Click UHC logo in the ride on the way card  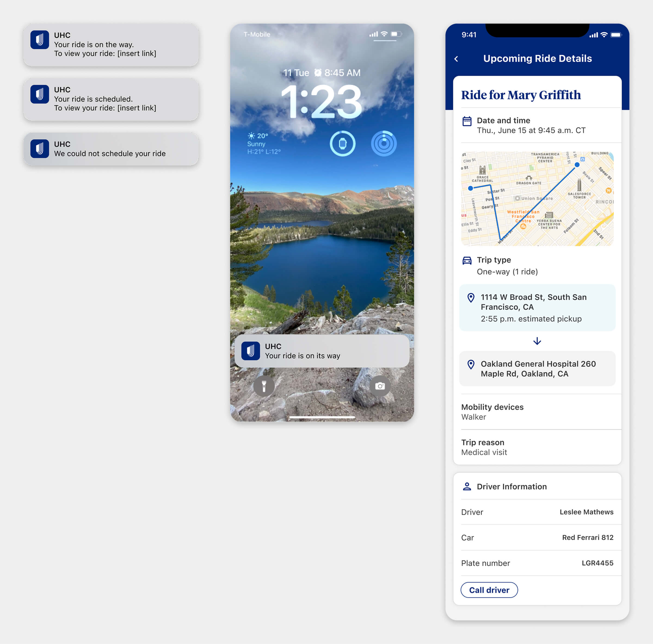click(39, 39)
